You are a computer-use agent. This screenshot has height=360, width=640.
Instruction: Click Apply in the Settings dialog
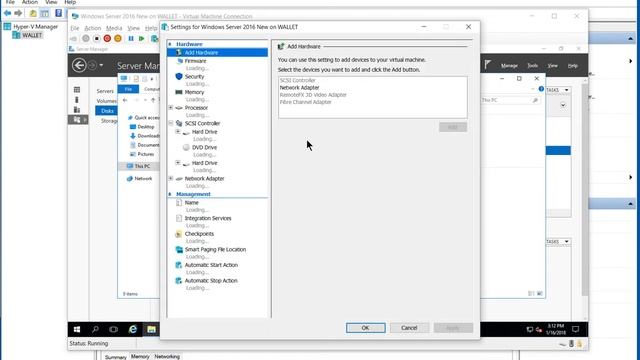pyautogui.click(x=453, y=328)
